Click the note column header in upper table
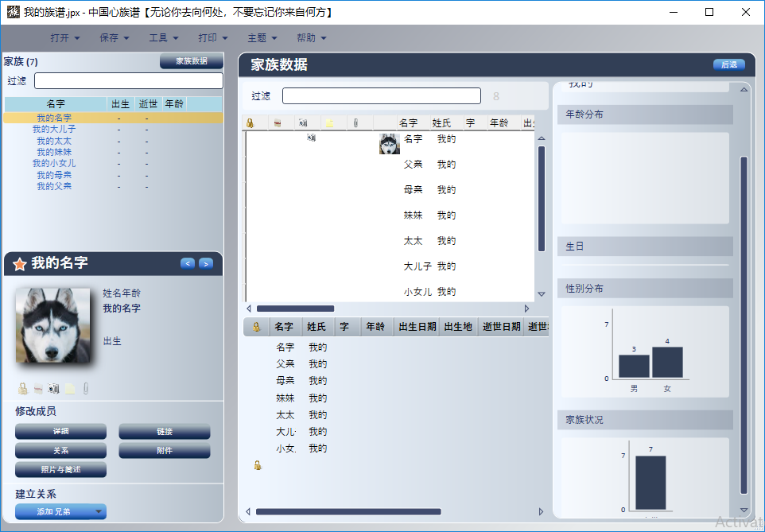765x532 pixels. pyautogui.click(x=329, y=123)
